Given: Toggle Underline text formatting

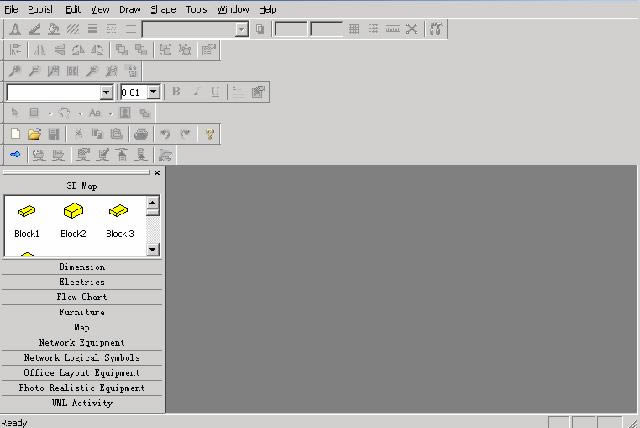Looking at the screenshot, I should click(x=215, y=92).
